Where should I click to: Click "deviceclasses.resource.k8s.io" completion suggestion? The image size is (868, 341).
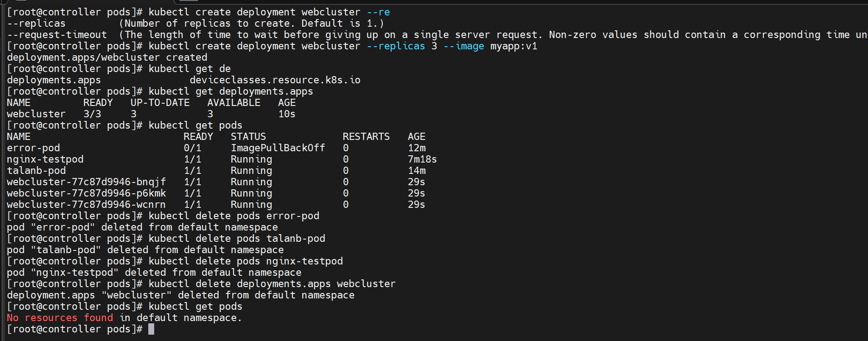coord(275,80)
